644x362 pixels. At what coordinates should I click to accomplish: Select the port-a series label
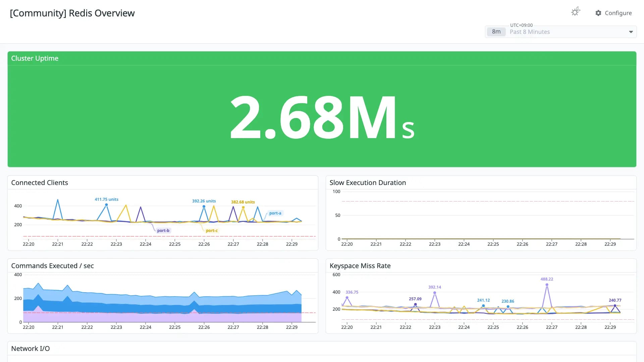point(275,213)
